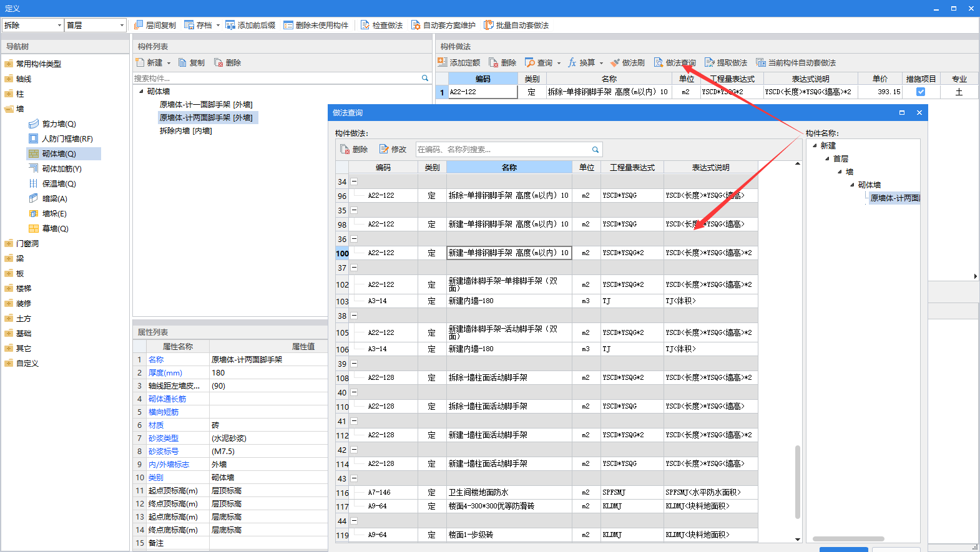Open the 自定义 category
The height and width of the screenshot is (552, 980).
click(27, 363)
